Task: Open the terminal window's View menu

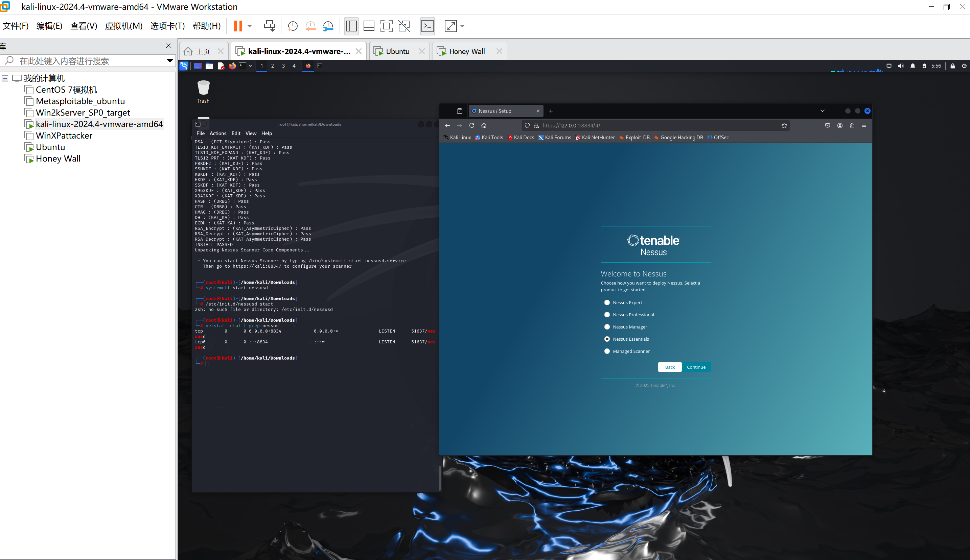Action: 251,133
